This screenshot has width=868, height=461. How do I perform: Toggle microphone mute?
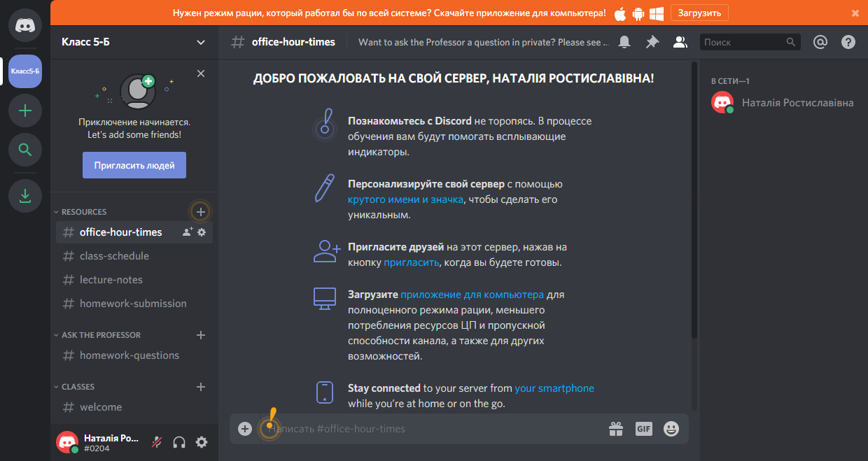click(x=158, y=442)
